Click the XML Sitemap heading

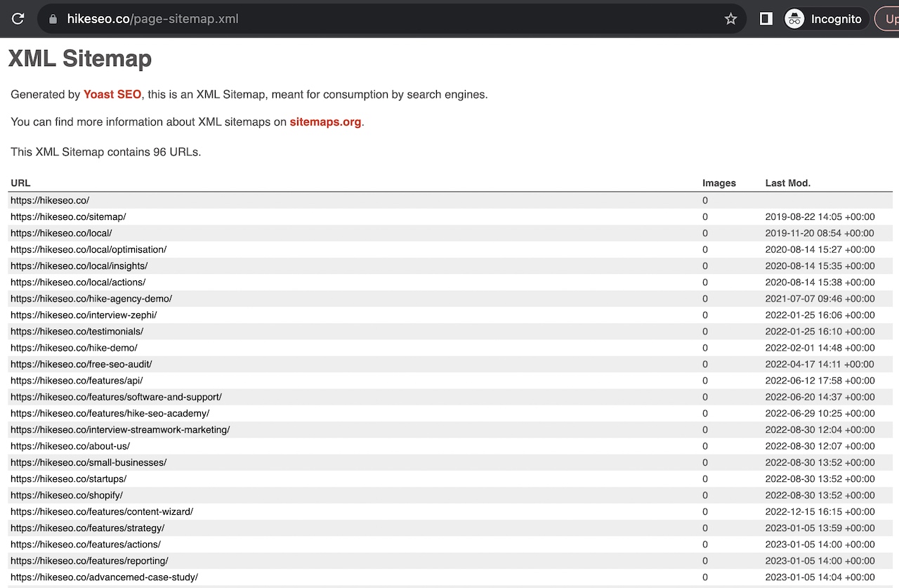point(79,58)
